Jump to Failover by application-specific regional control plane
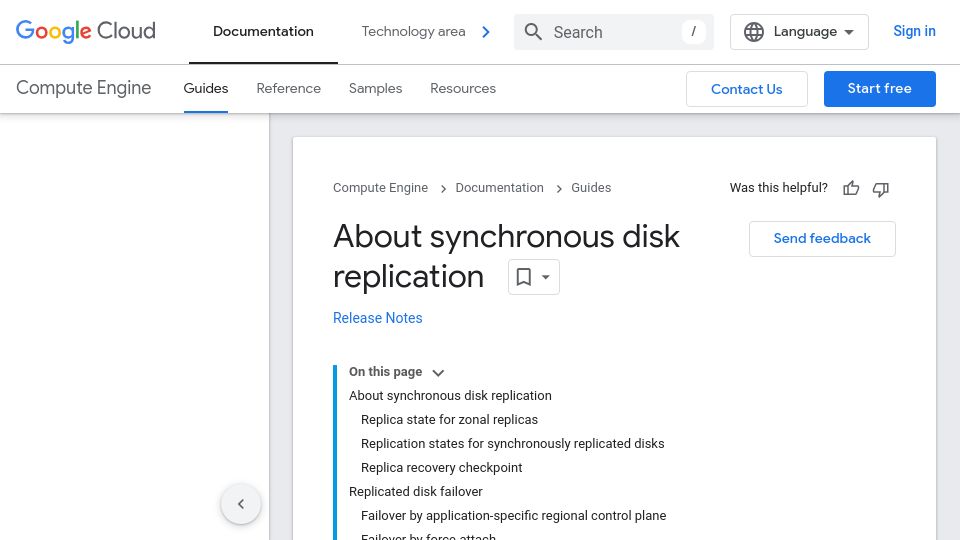 [513, 516]
